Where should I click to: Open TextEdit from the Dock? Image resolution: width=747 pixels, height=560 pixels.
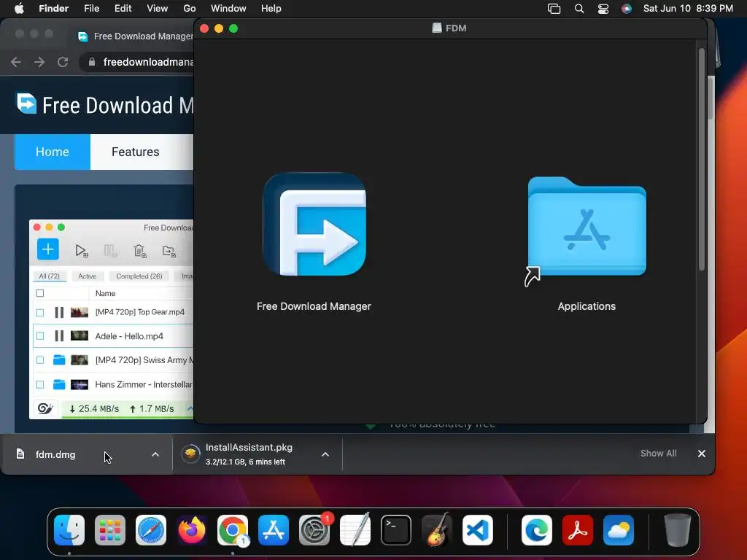[x=355, y=530]
